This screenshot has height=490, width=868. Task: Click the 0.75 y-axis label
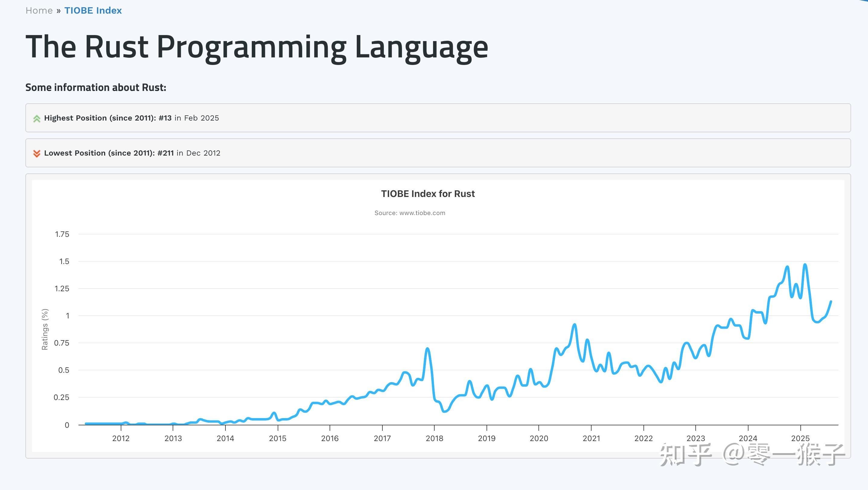click(61, 343)
